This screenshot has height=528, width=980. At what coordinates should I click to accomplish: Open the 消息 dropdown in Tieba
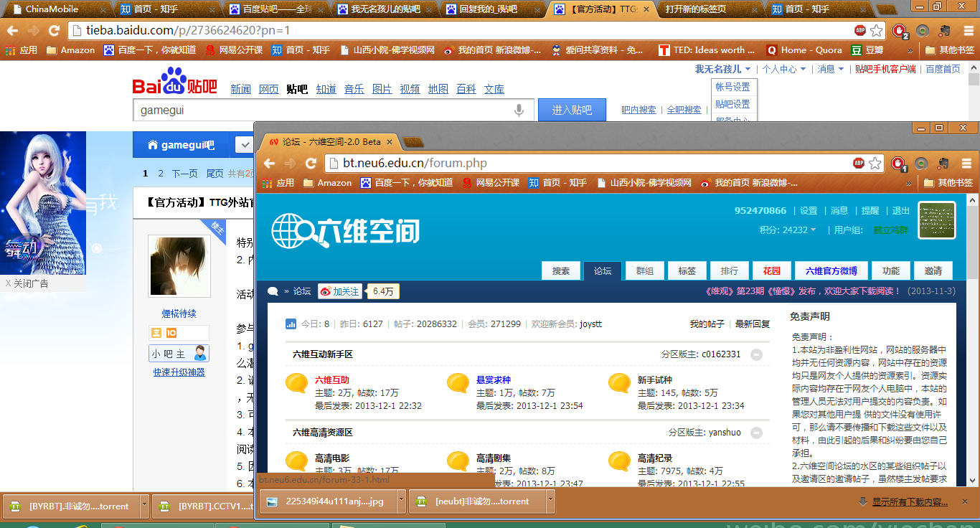pos(831,69)
